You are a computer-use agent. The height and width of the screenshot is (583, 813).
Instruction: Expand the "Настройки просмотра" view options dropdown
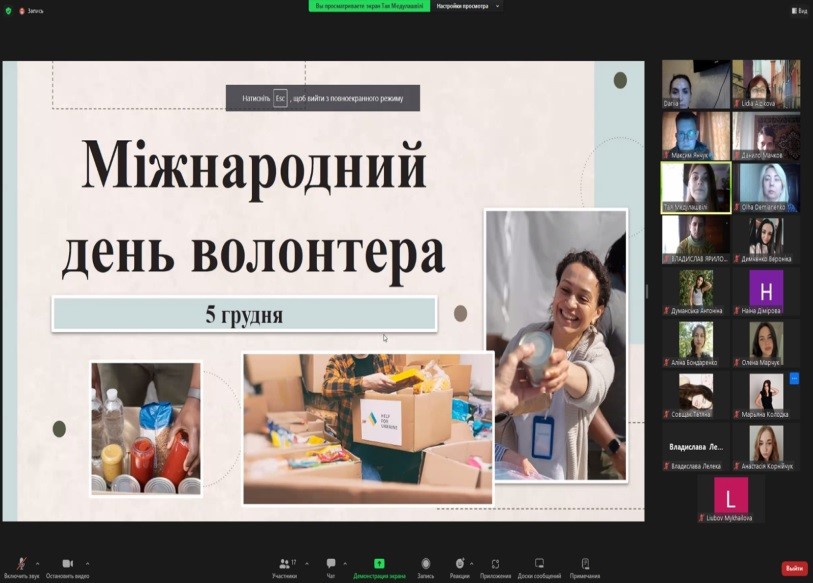pyautogui.click(x=467, y=6)
